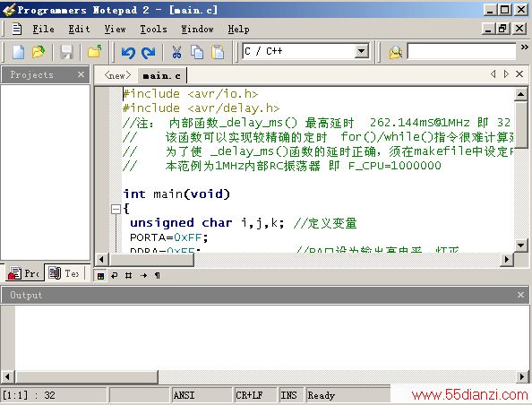Toggle end-of-line markers with the ¶ icon
The height and width of the screenshot is (405, 532).
(157, 275)
